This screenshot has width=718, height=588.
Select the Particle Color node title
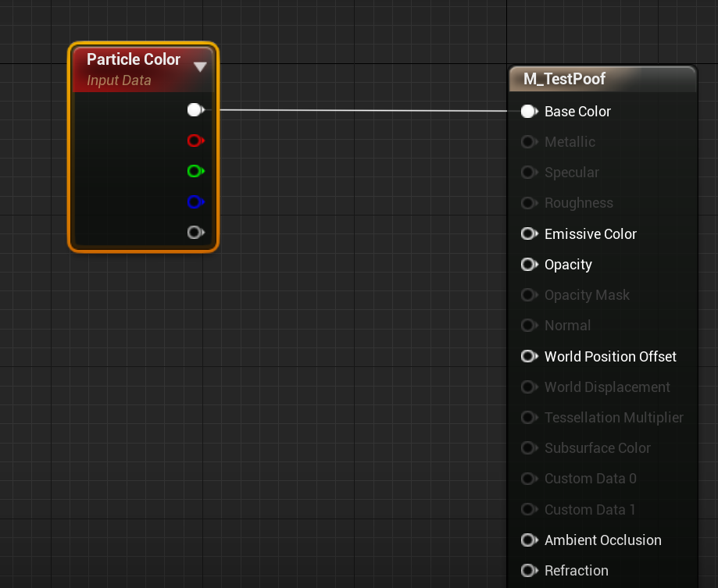tap(134, 59)
